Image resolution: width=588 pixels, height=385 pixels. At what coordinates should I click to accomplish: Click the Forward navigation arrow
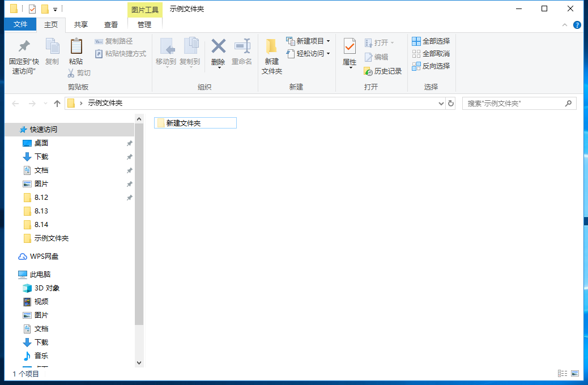point(32,104)
